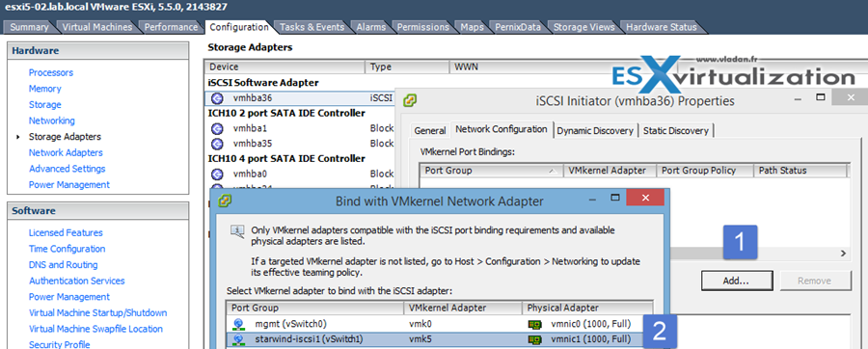Open Virtual Machine Swapfile Location link
868x349 pixels.
[95, 329]
